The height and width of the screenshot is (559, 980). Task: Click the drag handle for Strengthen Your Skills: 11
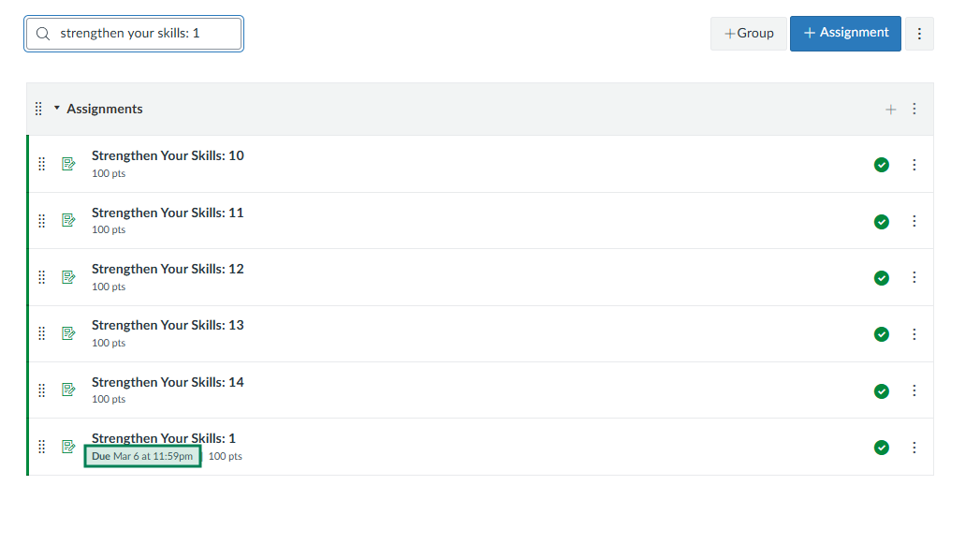(41, 221)
